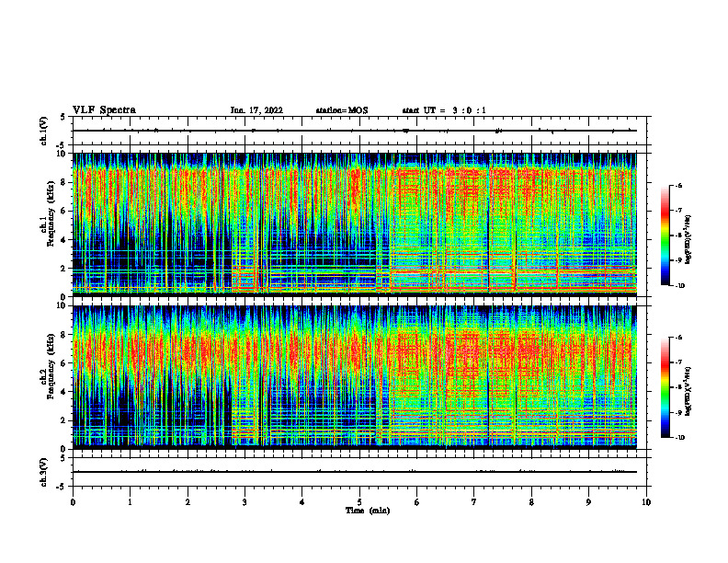Click the "Time (min)" axis label
The width and height of the screenshot is (728, 563).
click(368, 511)
